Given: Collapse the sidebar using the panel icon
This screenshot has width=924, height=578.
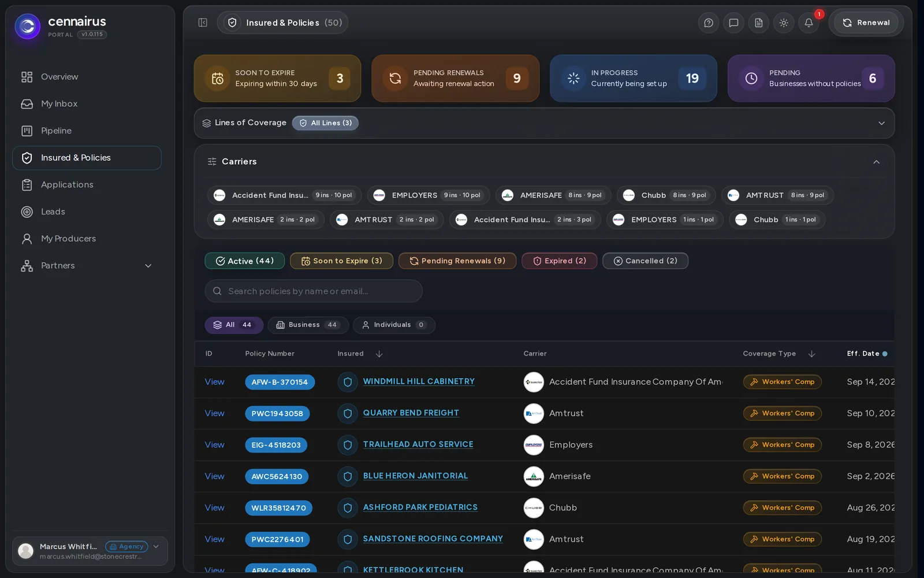Looking at the screenshot, I should (x=203, y=23).
